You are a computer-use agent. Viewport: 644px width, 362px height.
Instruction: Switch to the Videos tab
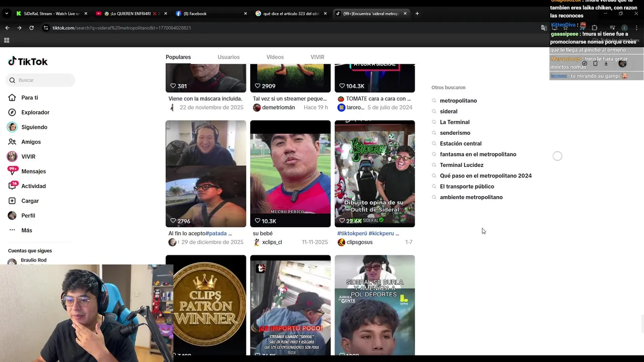tap(275, 57)
